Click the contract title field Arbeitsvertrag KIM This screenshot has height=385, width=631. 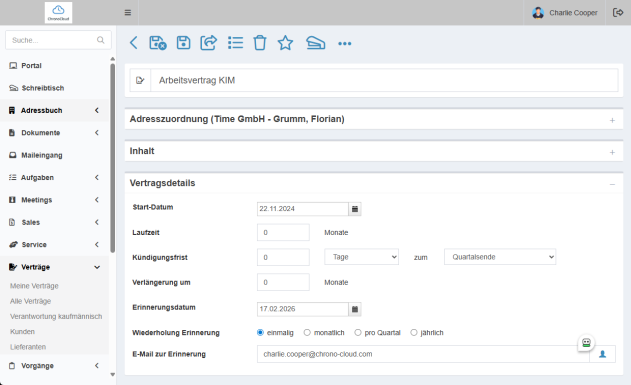tap(384, 80)
